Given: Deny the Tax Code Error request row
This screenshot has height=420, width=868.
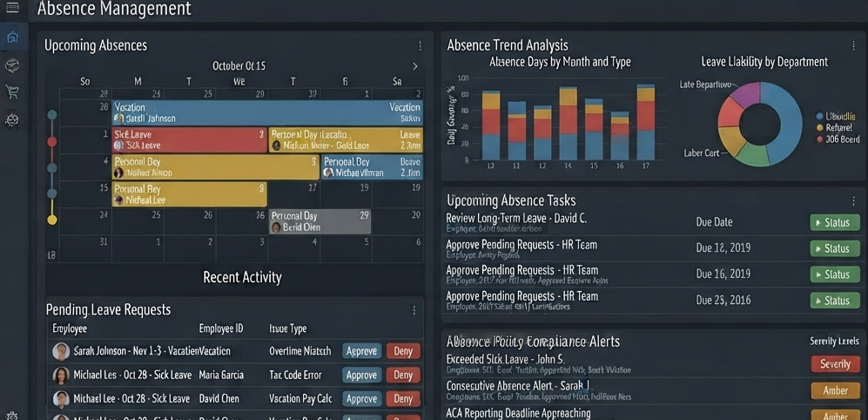Looking at the screenshot, I should (403, 375).
